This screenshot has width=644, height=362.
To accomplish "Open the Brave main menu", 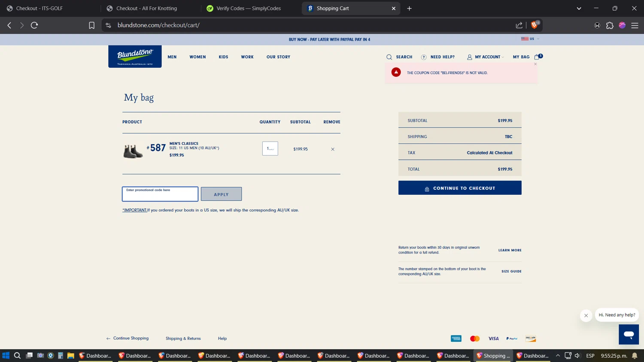I will (635, 25).
